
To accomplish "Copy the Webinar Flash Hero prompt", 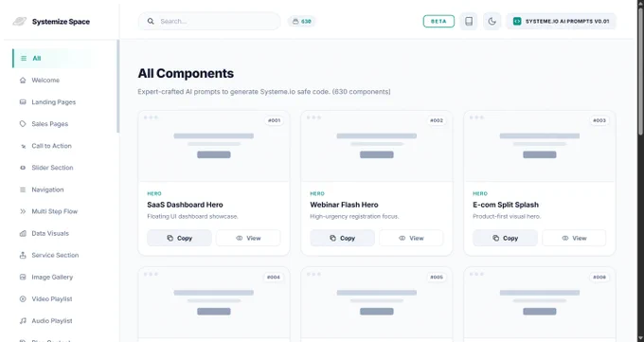I will pyautogui.click(x=342, y=238).
